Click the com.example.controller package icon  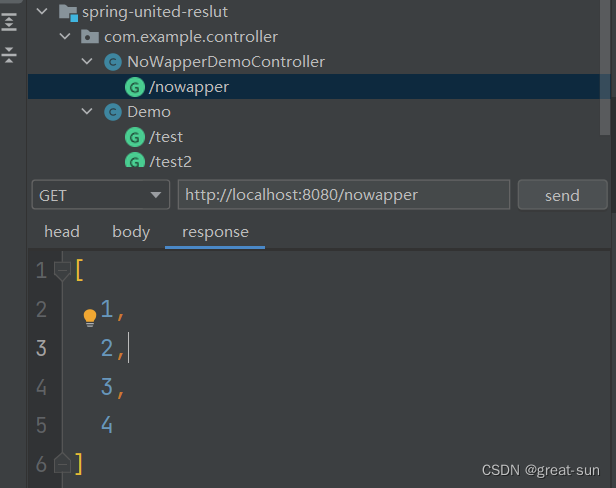(90, 37)
